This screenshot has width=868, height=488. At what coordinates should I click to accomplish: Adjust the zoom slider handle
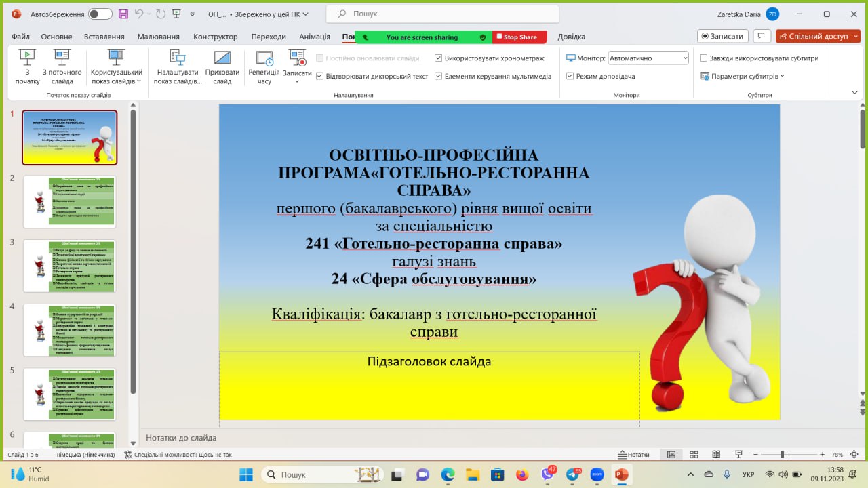point(783,455)
